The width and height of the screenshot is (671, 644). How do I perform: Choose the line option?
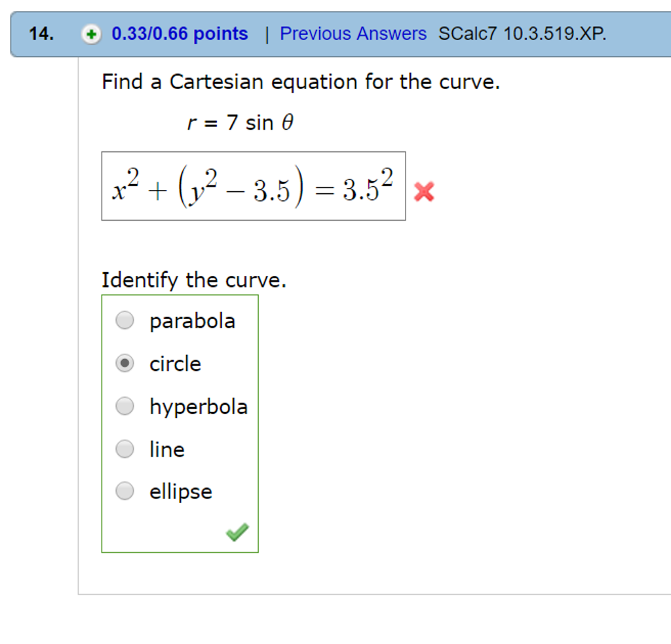coord(125,449)
